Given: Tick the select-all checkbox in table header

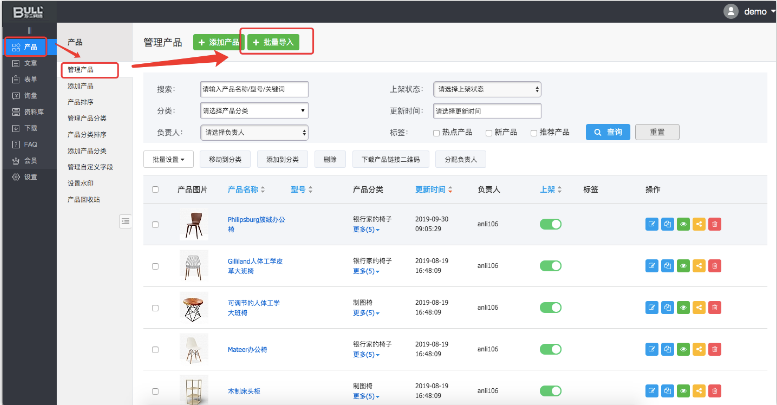Looking at the screenshot, I should point(156,189).
